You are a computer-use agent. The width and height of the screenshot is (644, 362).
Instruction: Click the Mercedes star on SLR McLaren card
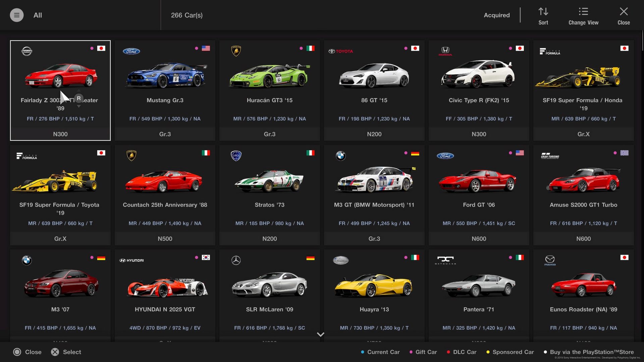tap(236, 260)
